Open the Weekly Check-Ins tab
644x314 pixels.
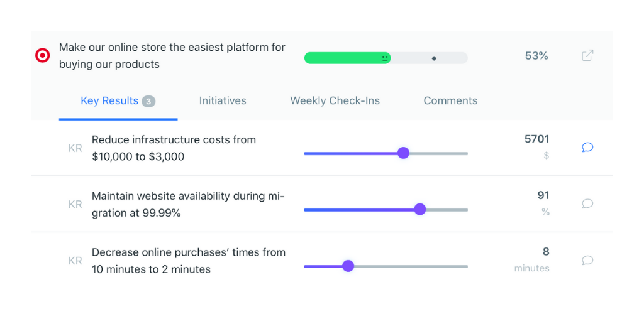click(335, 101)
